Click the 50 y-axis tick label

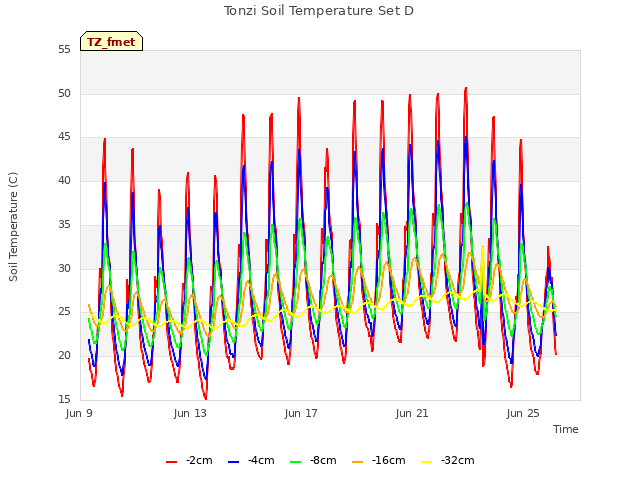point(64,93)
